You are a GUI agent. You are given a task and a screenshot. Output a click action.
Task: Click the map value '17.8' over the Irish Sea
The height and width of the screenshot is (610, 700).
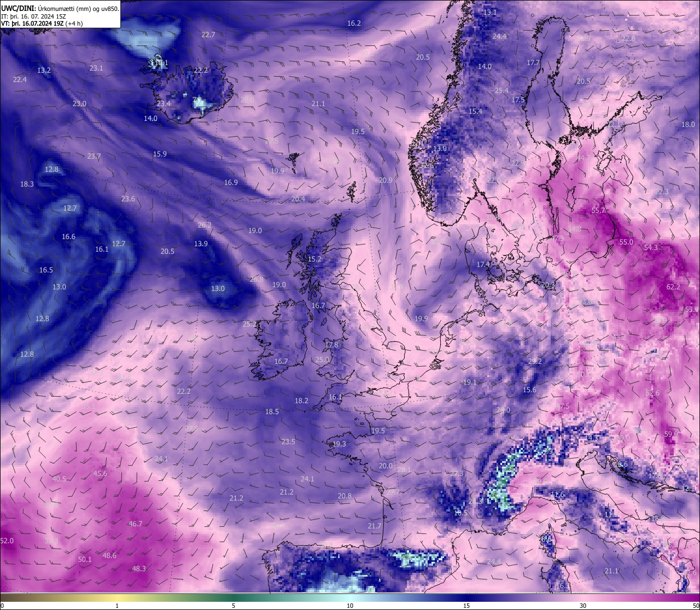pyautogui.click(x=331, y=345)
